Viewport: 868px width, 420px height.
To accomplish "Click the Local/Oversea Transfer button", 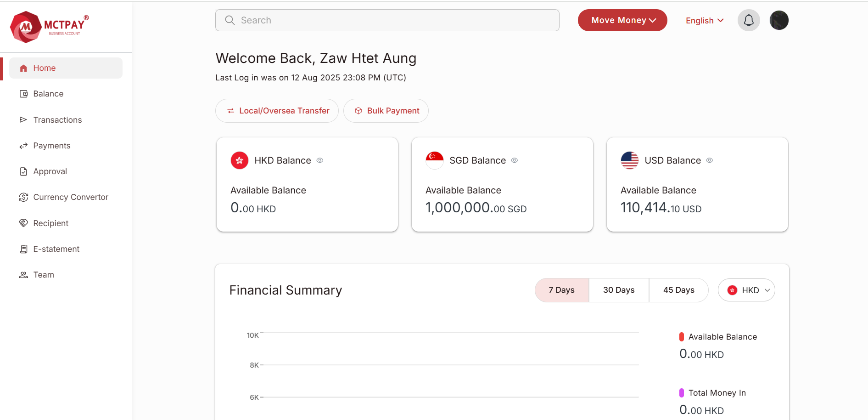I will [x=277, y=111].
